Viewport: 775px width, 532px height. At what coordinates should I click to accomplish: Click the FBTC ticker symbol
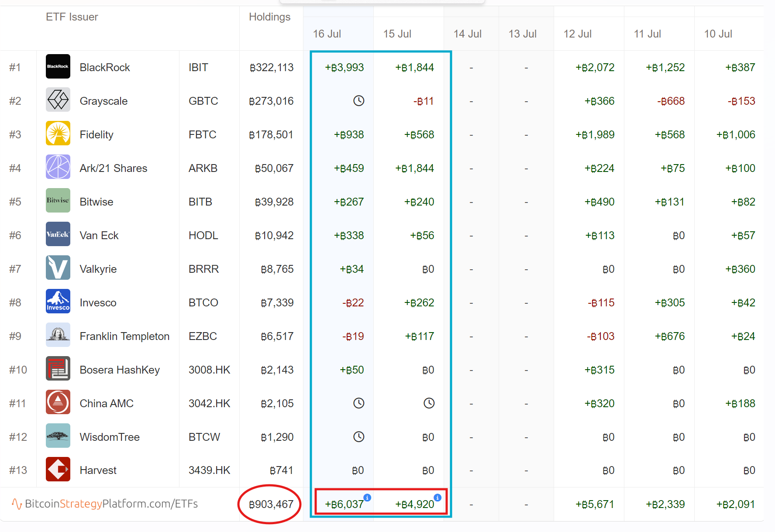[x=202, y=135]
